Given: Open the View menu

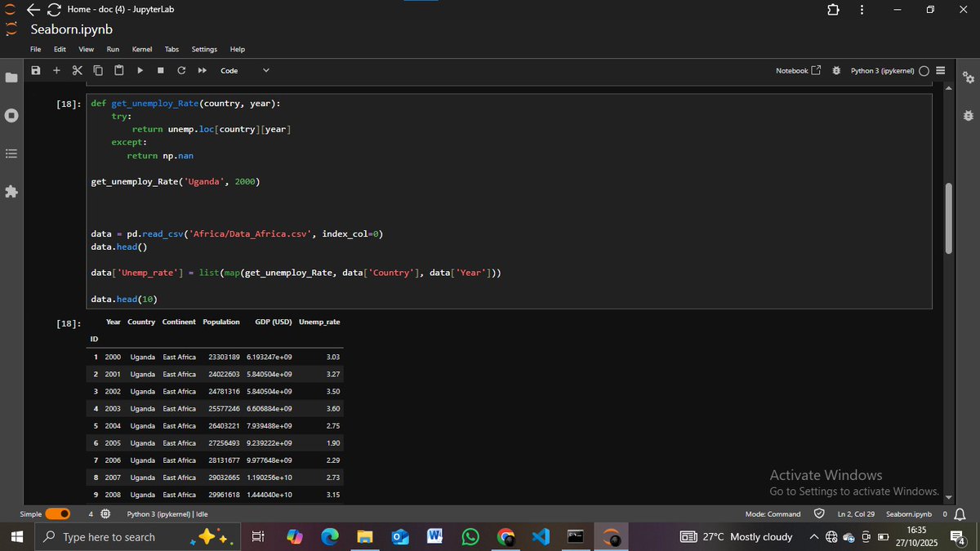Looking at the screenshot, I should [x=86, y=50].
